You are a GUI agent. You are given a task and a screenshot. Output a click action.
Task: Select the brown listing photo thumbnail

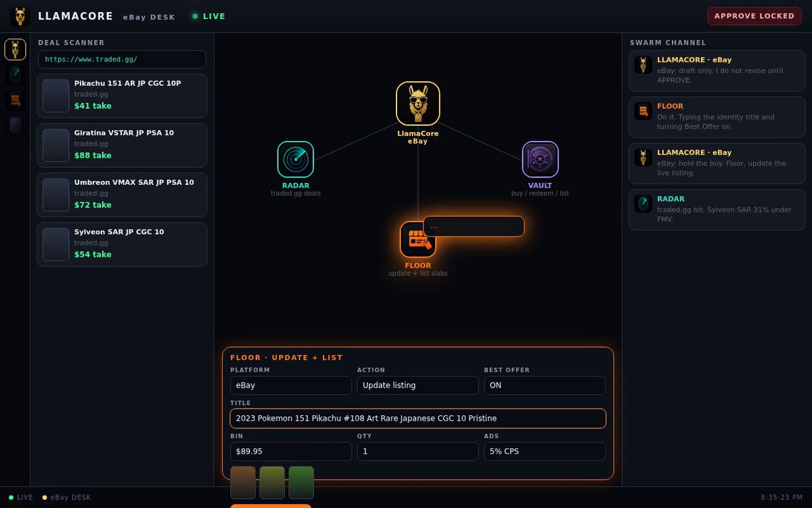[243, 482]
